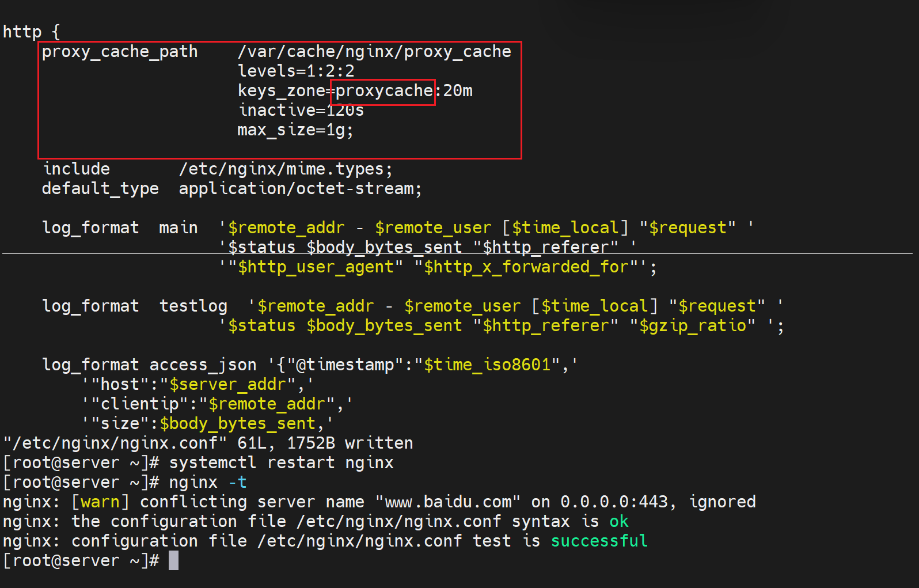Screen dimensions: 919x588
Task: Click the /var/cache/nginx/proxy_cache path
Action: click(x=374, y=52)
